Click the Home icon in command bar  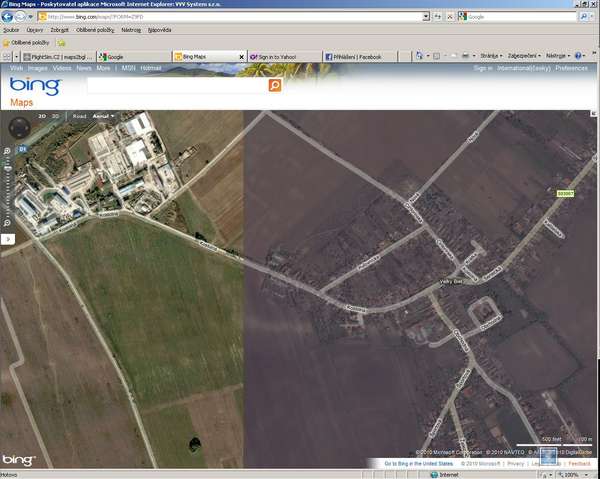419,56
